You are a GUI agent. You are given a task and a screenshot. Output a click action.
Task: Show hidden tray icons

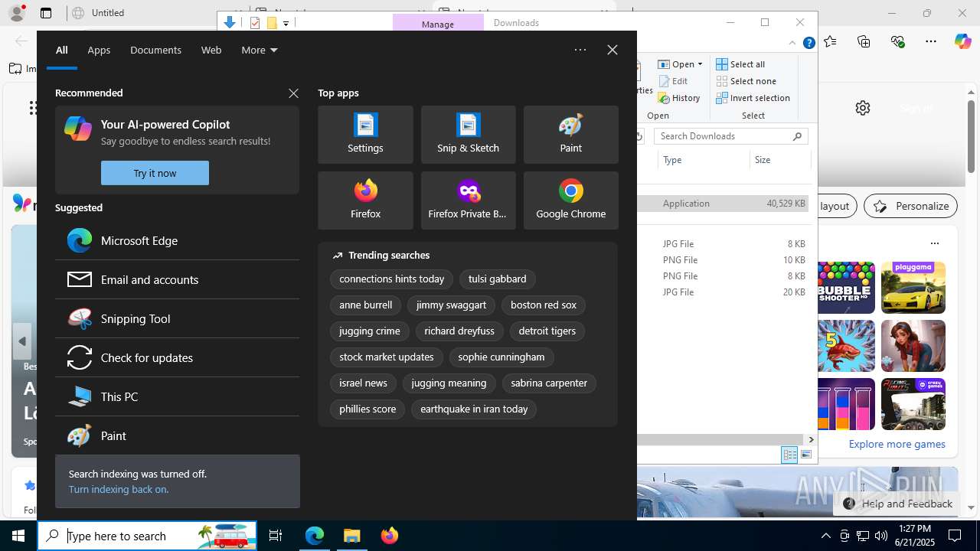(x=825, y=536)
